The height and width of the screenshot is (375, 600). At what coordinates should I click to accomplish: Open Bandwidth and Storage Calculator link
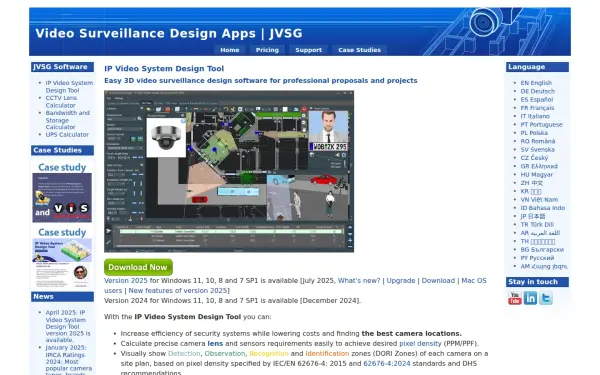[x=68, y=120]
